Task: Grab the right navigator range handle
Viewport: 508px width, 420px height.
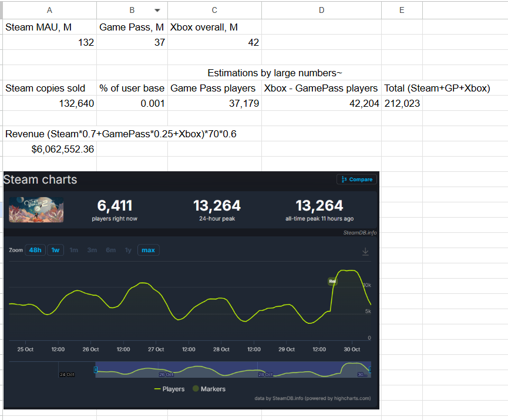Action: pyautogui.click(x=370, y=370)
